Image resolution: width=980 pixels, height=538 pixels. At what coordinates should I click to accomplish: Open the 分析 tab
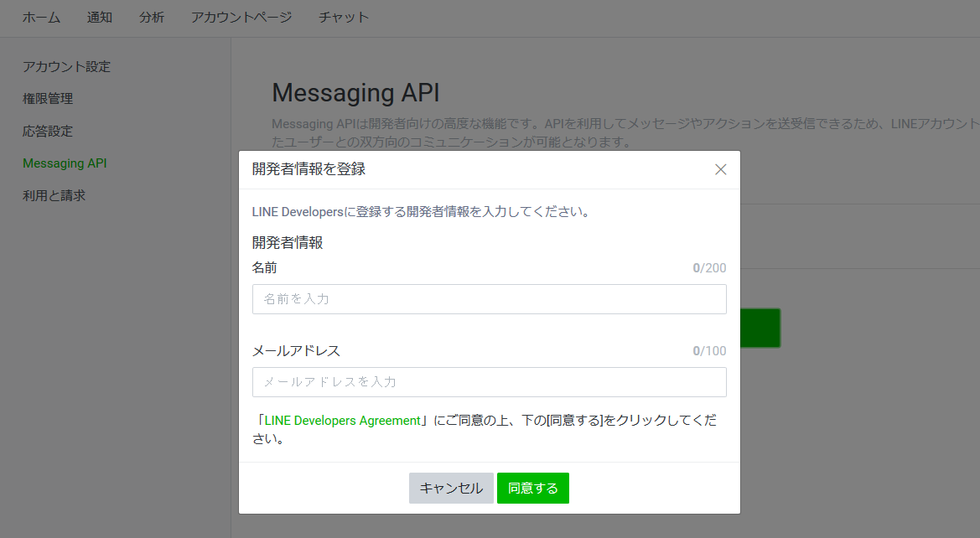(x=152, y=18)
